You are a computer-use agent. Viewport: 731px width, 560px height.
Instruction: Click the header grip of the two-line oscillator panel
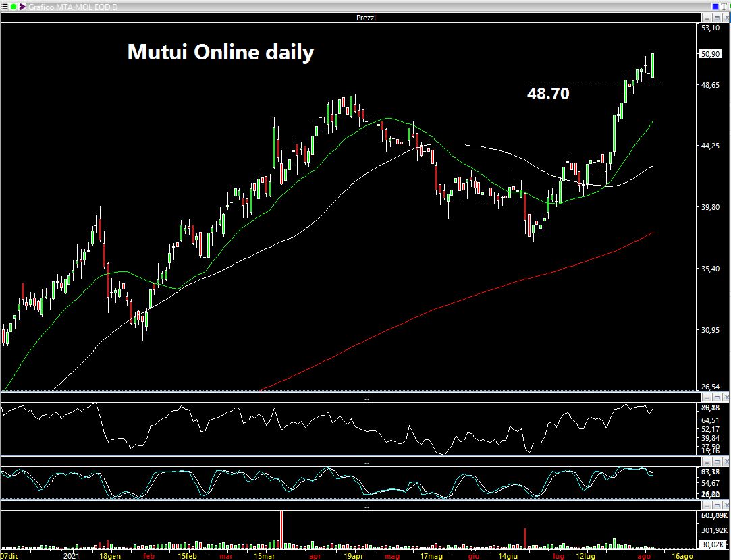pyautogui.click(x=367, y=463)
